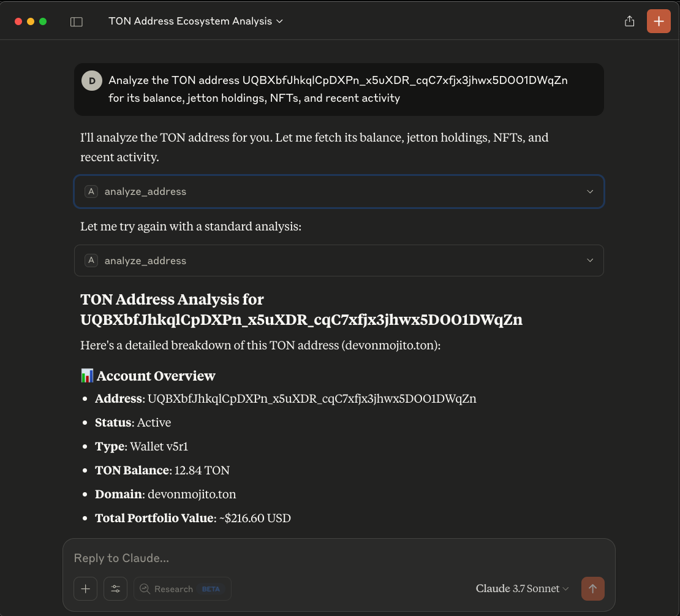Click the TON Balance 12.84 TON line
Image resolution: width=680 pixels, height=616 pixels.
tap(162, 470)
